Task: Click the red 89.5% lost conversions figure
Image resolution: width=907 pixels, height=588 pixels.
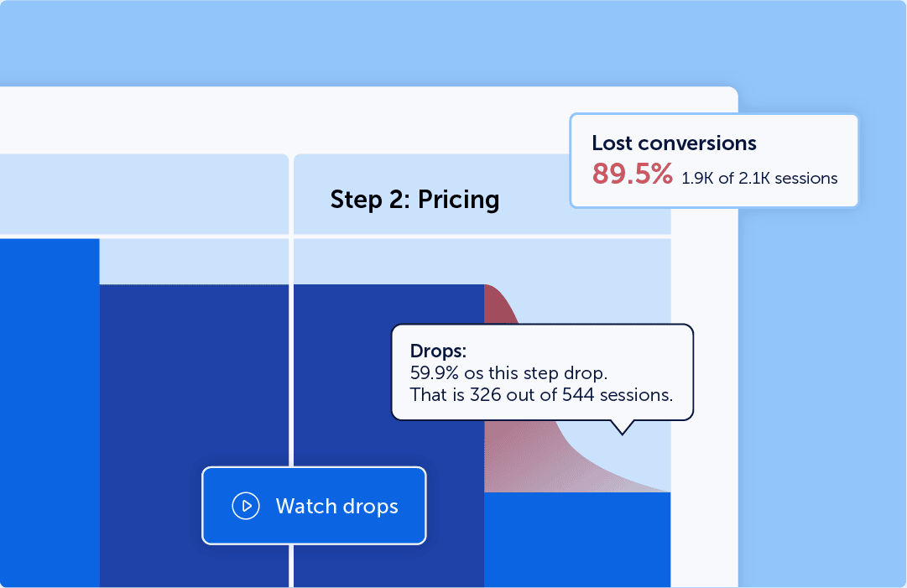Action: point(633,174)
